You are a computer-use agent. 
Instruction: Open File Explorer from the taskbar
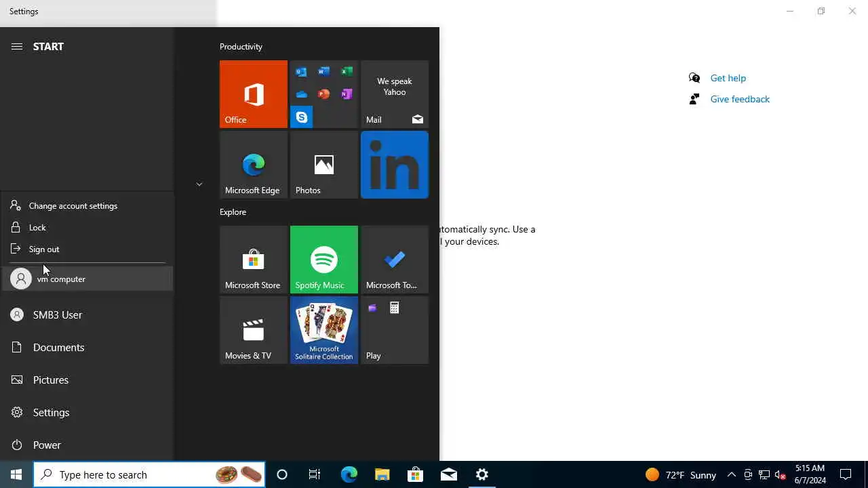pos(382,474)
